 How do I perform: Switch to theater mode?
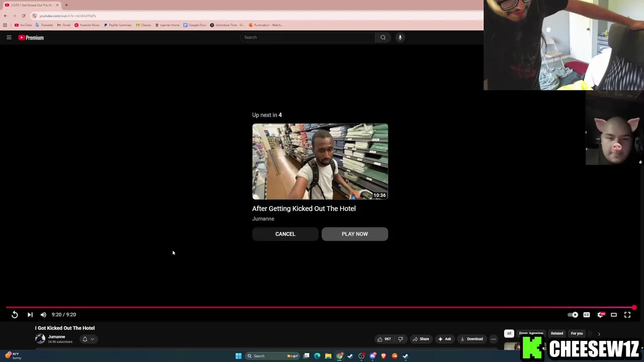click(614, 315)
